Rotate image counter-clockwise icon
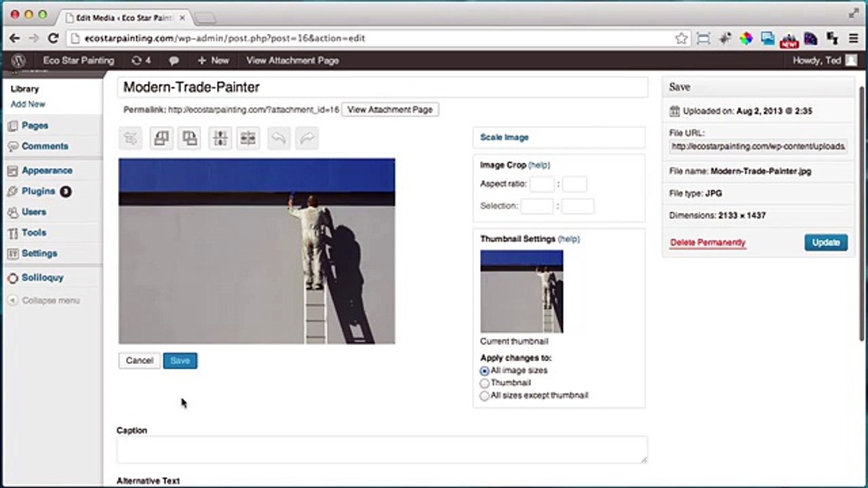This screenshot has height=488, width=868. click(x=161, y=138)
